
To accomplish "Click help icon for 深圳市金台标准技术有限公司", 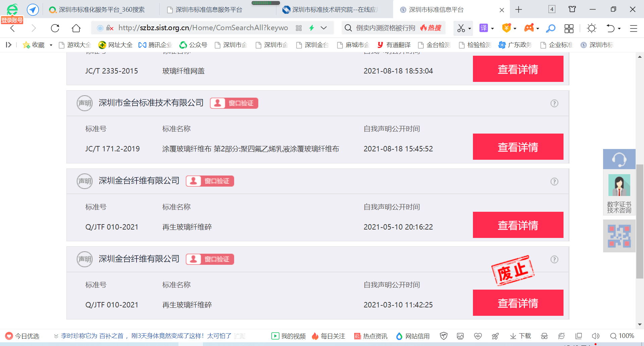I will tap(554, 103).
